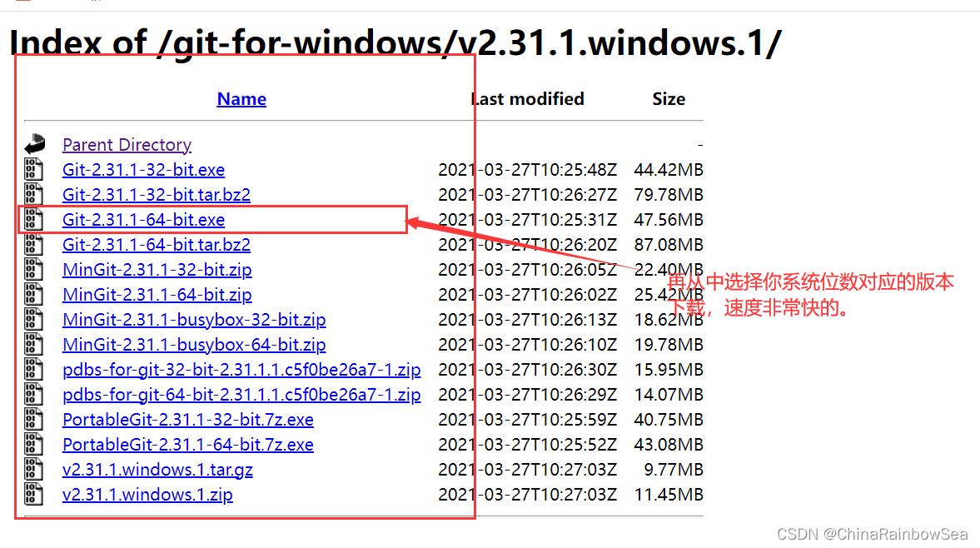Select timestamp 2021-03-27T10:26:30Z

[x=528, y=369]
